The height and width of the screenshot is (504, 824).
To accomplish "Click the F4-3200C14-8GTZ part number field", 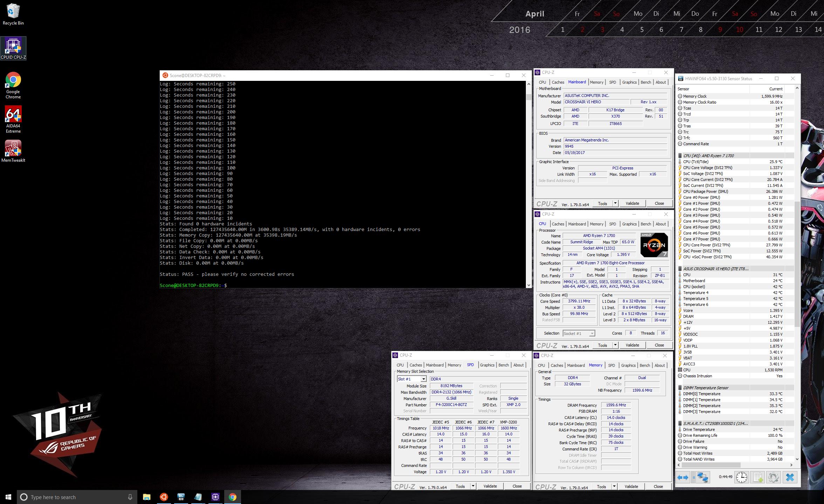I will (451, 405).
